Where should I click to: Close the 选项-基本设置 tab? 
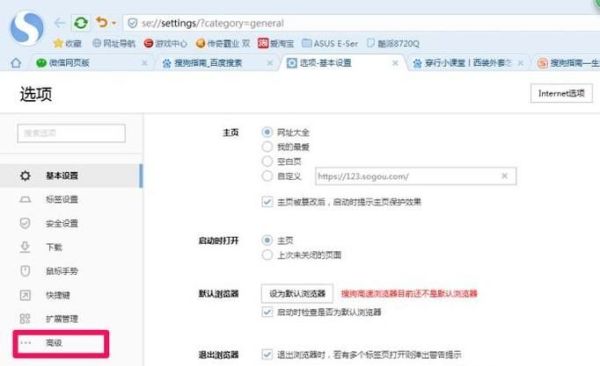click(x=395, y=63)
